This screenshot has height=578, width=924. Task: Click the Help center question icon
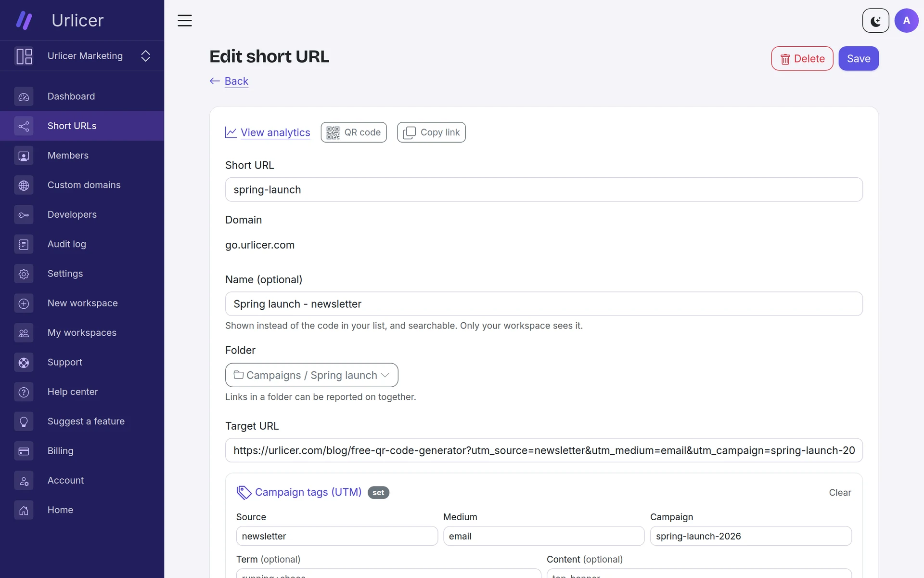coord(24,392)
